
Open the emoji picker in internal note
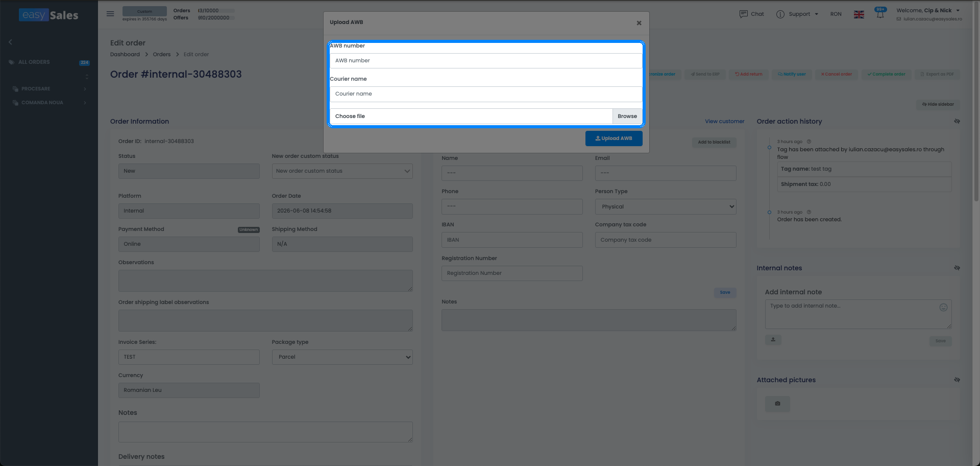[x=943, y=308]
